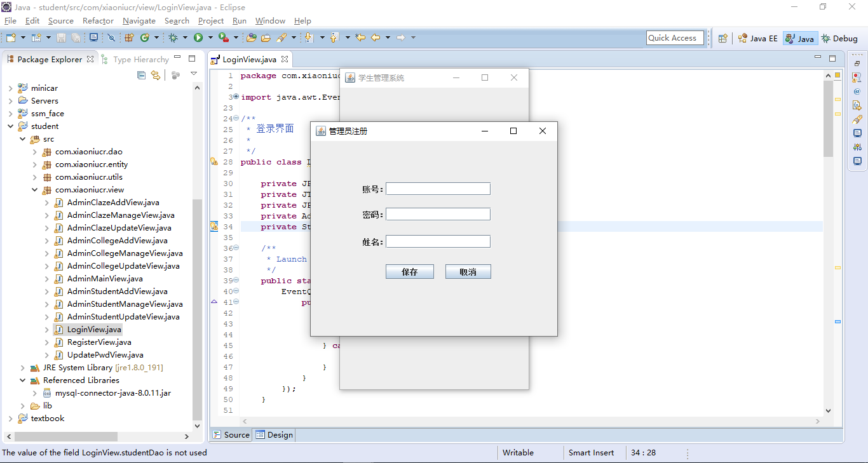Switch to the Debug perspective
This screenshot has width=868, height=463.
pyautogui.click(x=839, y=38)
